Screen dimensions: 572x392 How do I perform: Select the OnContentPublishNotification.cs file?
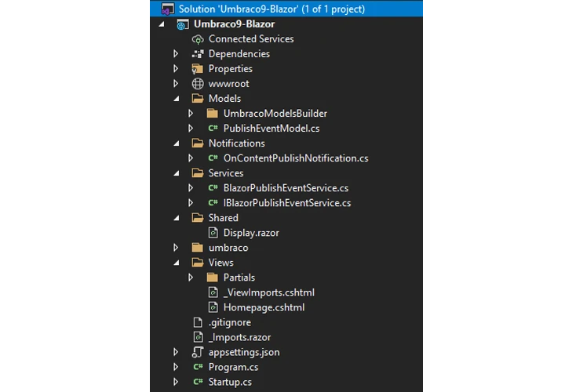coord(296,158)
